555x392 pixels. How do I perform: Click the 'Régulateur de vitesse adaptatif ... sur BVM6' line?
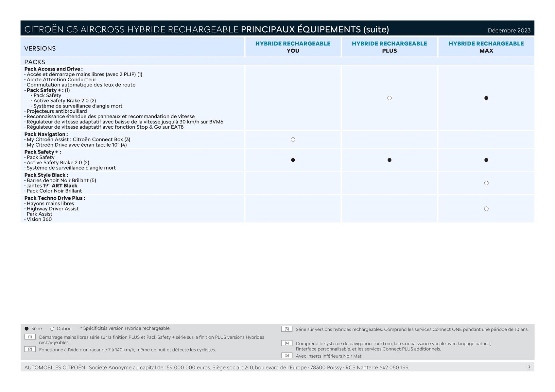point(124,122)
